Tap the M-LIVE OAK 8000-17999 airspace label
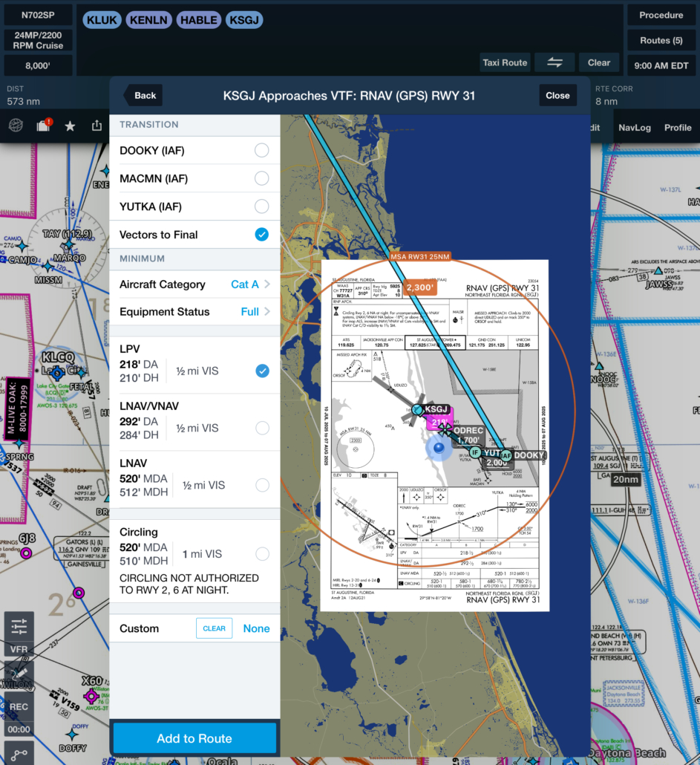The image size is (700, 765). pyautogui.click(x=18, y=408)
